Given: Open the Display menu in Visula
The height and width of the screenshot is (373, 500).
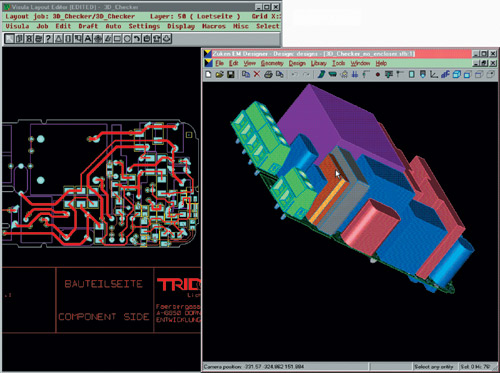Looking at the screenshot, I should click(181, 26).
